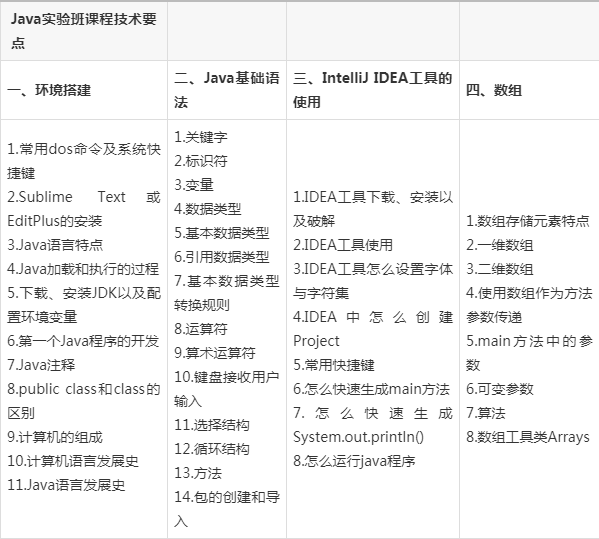Click '11.Java语言发展史'
The height and width of the screenshot is (539, 599).
(x=66, y=485)
